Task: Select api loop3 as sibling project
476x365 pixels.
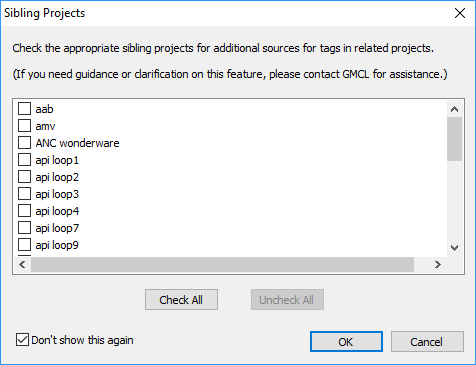Action: 24,194
